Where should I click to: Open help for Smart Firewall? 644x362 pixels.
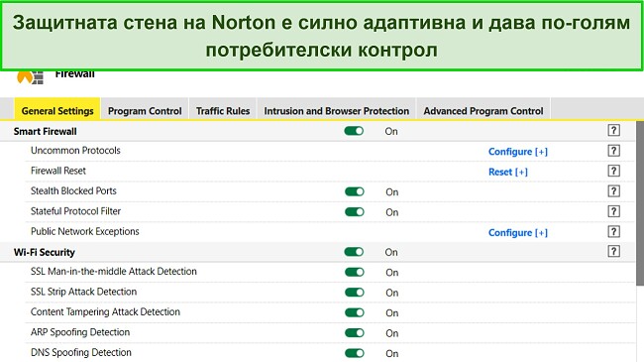(613, 130)
